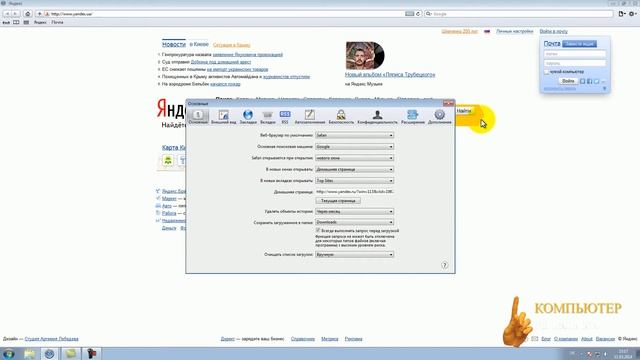Click login field in Почта box
This screenshot has width=640, height=360.
[575, 54]
